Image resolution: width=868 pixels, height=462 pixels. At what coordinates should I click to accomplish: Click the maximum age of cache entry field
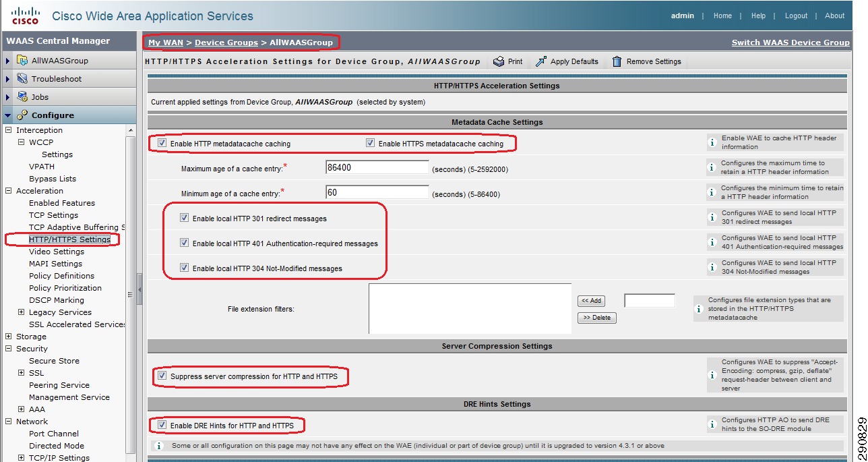pos(377,167)
